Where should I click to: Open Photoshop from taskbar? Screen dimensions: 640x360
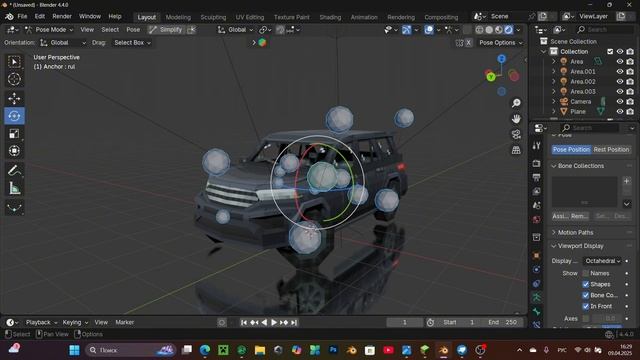(333, 350)
